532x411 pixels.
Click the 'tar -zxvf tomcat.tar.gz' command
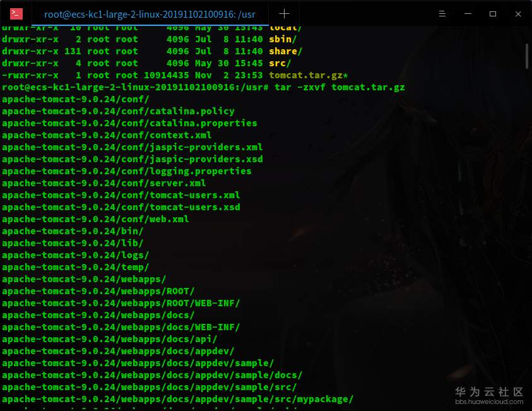340,87
